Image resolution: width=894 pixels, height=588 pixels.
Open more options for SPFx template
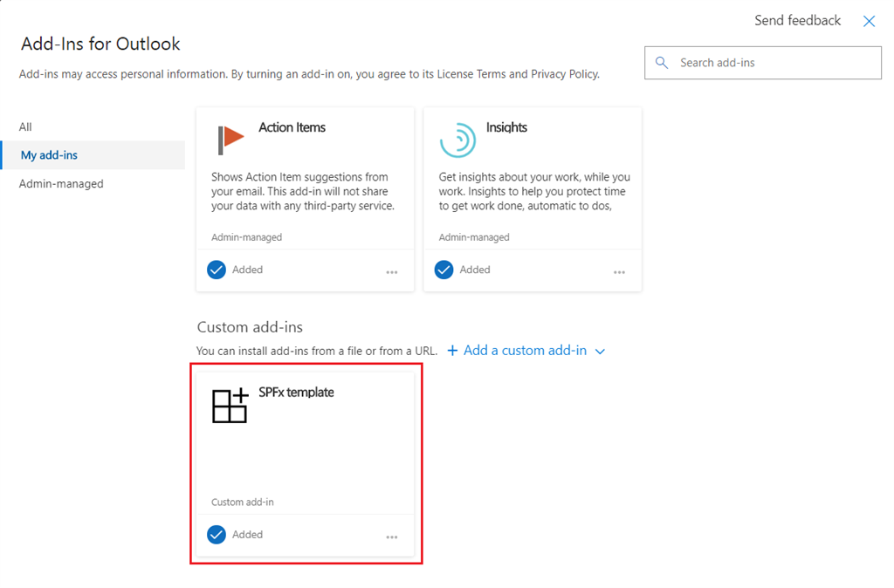tap(392, 535)
